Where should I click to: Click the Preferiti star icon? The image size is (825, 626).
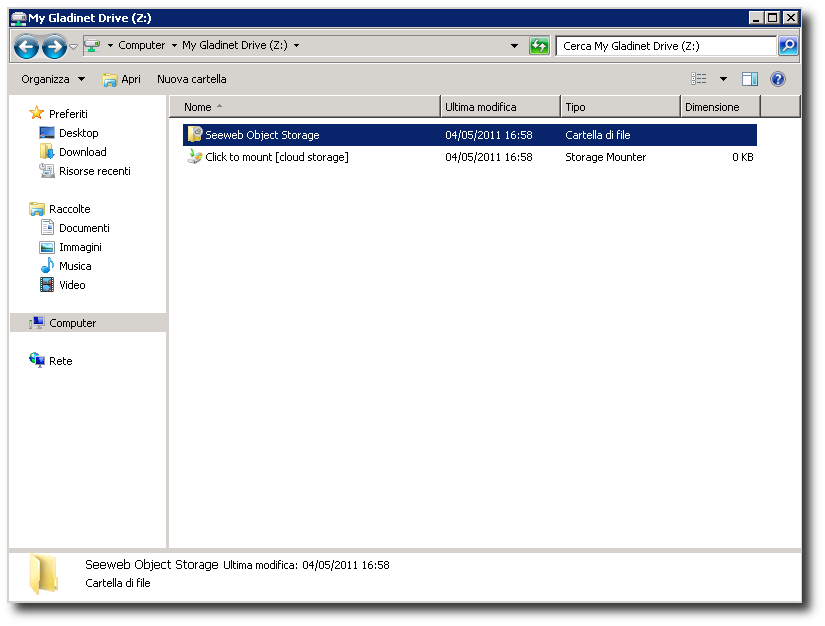[36, 113]
